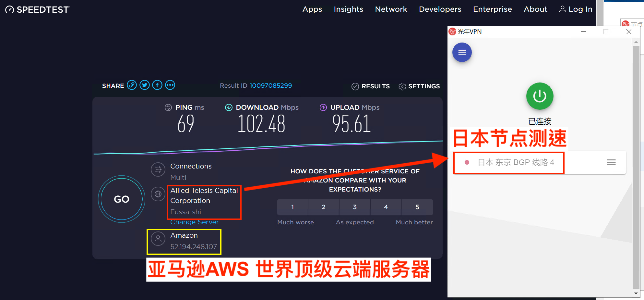644x300 pixels.
Task: Open the Enterprise menu
Action: click(x=493, y=9)
